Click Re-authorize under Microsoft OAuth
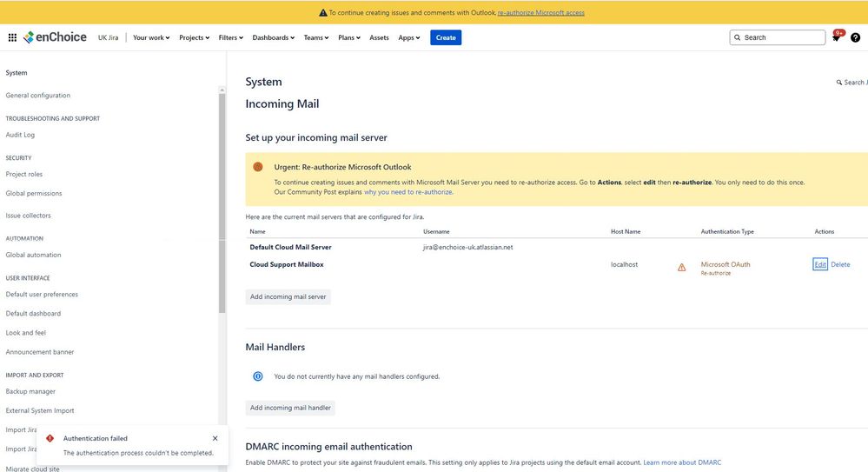Screen dimensions: 868x472 716,273
